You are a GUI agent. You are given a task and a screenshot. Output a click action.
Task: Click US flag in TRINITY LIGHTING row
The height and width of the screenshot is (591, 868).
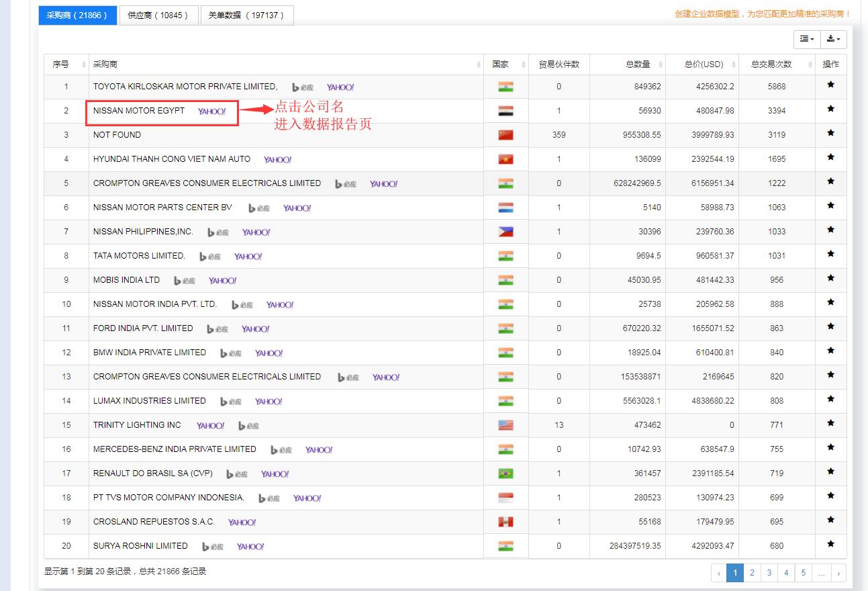coord(505,425)
